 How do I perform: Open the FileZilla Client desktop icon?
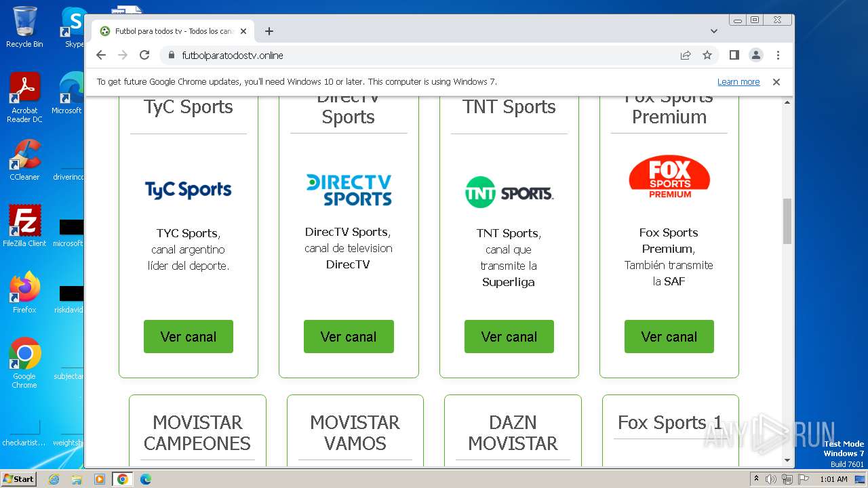tap(24, 226)
